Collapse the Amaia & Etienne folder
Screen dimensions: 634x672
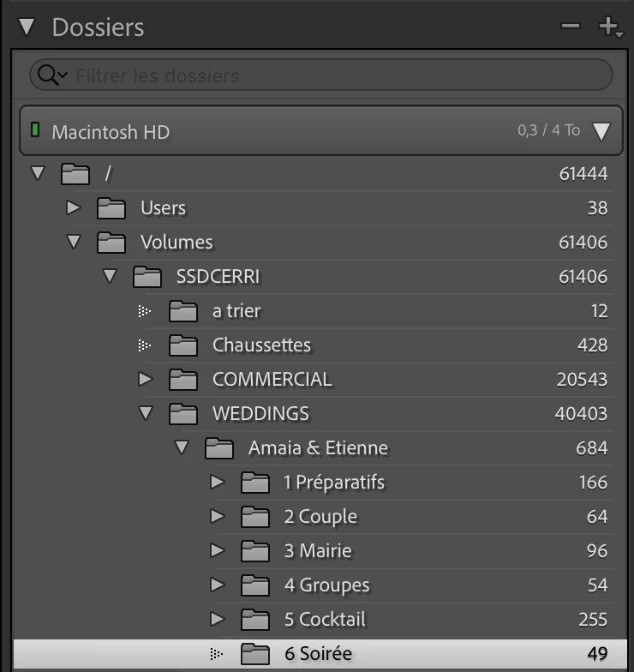tap(182, 447)
